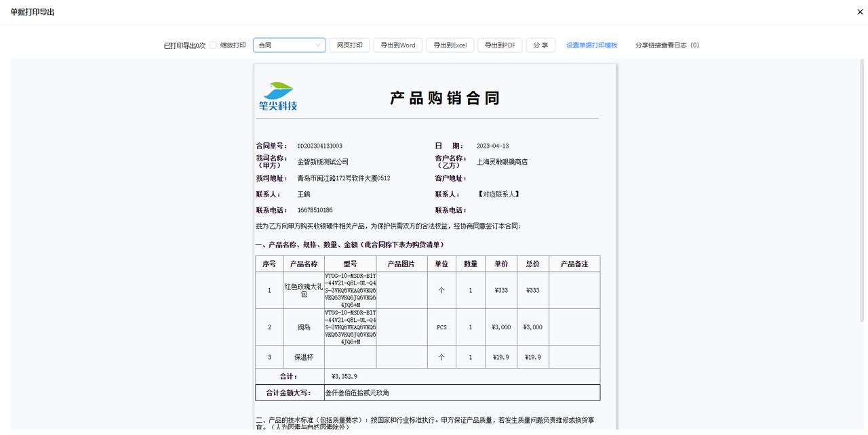The width and height of the screenshot is (868, 435).
Task: Click the amount in words 叁仟叁佰伍拾贰元玖角
Action: [357, 393]
